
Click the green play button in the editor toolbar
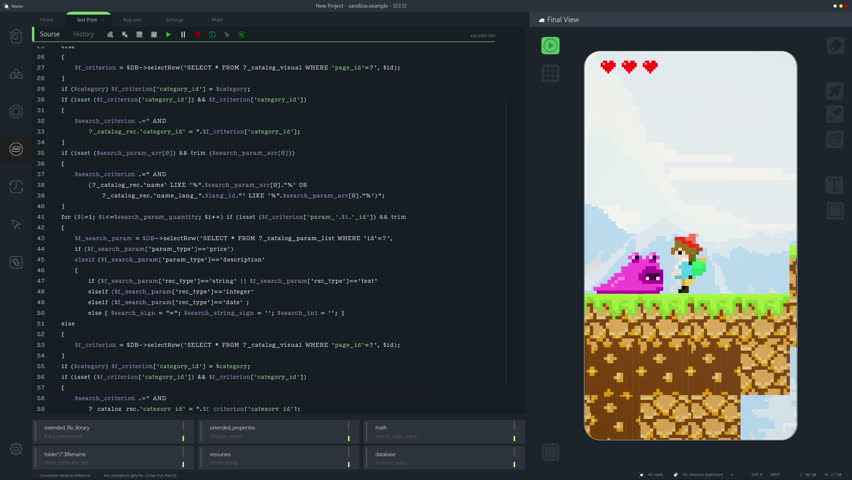pyautogui.click(x=168, y=35)
